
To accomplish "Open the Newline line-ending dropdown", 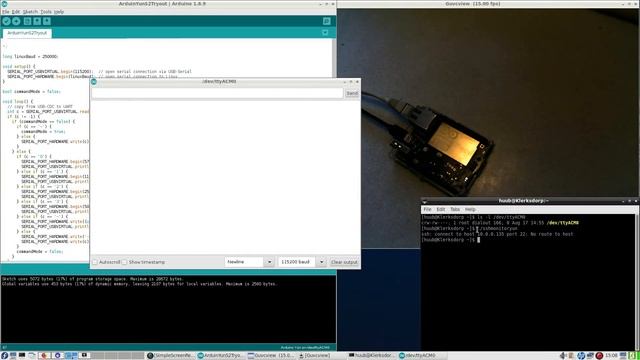I will 249,262.
